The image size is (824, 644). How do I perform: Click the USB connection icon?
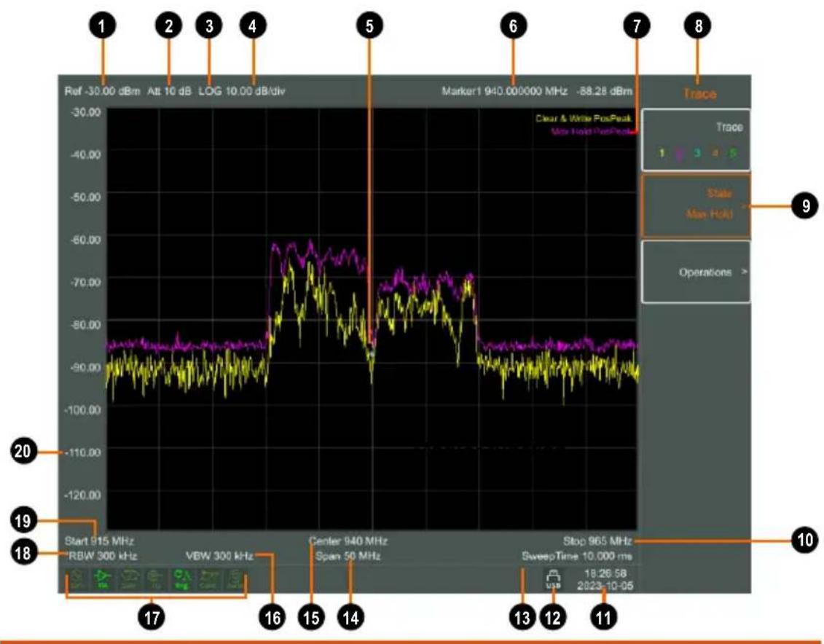pos(553,579)
